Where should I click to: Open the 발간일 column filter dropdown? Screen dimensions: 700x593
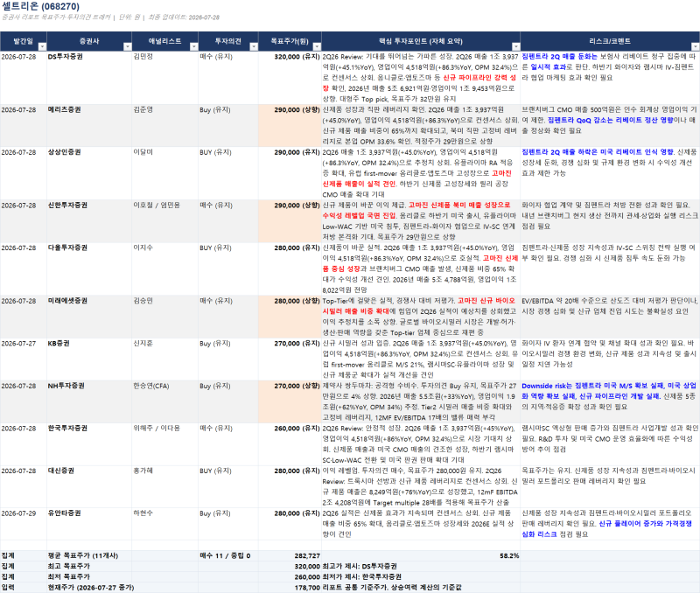[x=42, y=46]
